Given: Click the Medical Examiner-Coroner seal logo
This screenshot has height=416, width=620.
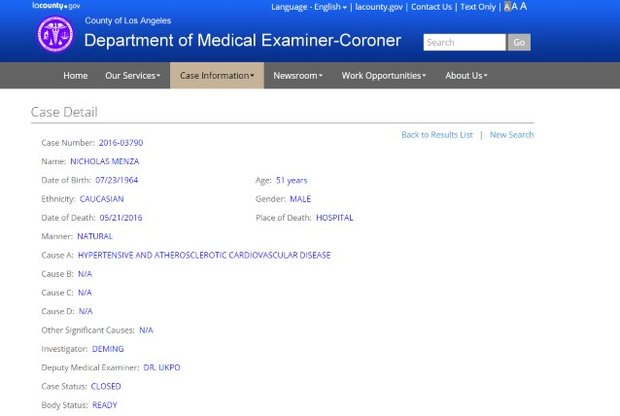Looking at the screenshot, I should click(55, 34).
